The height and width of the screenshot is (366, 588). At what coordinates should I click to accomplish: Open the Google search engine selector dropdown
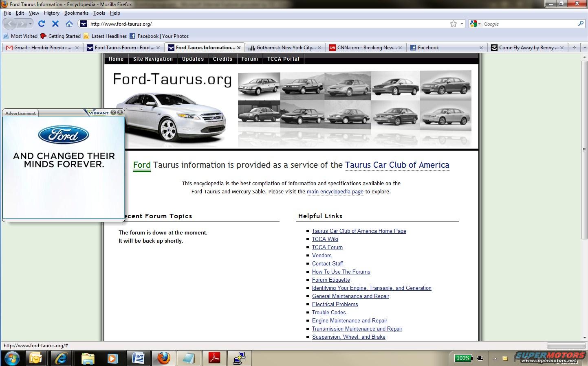click(x=475, y=24)
